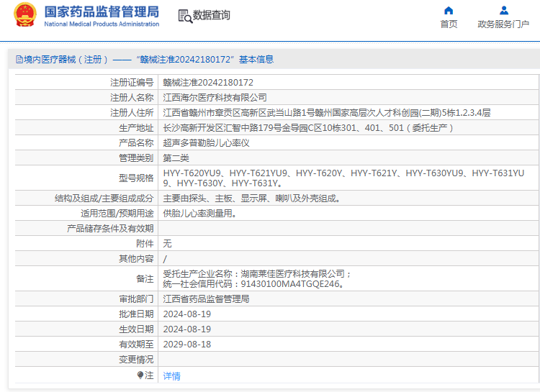Click the national emblem logo
Screen dimensions: 540x392
click(x=24, y=15)
